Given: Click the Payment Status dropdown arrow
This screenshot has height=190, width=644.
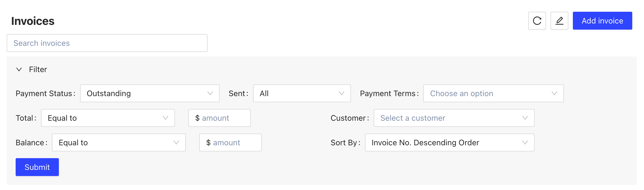Looking at the screenshot, I should [x=210, y=93].
